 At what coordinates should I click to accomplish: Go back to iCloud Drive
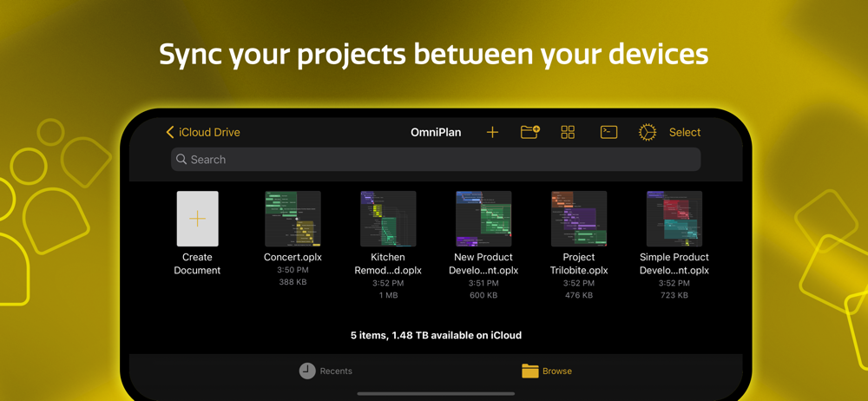(203, 133)
